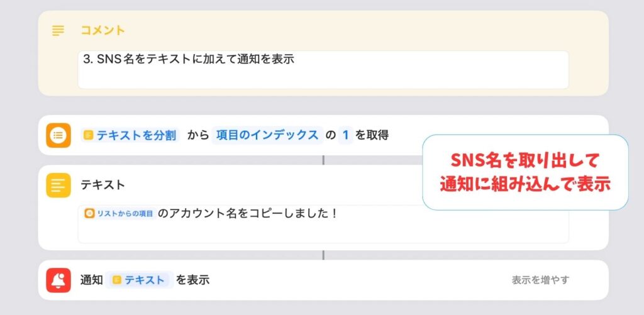Click the を取得 text in list action
644x315 pixels.
[x=372, y=135]
